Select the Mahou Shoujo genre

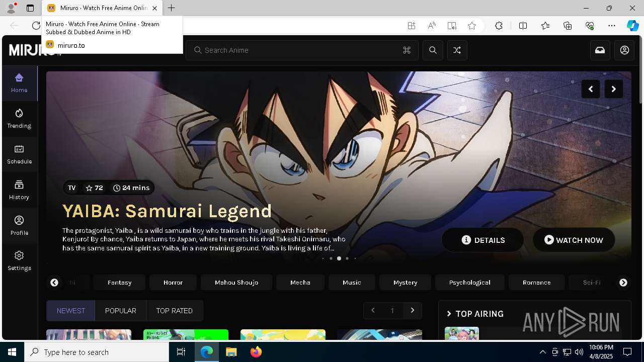pyautogui.click(x=236, y=283)
